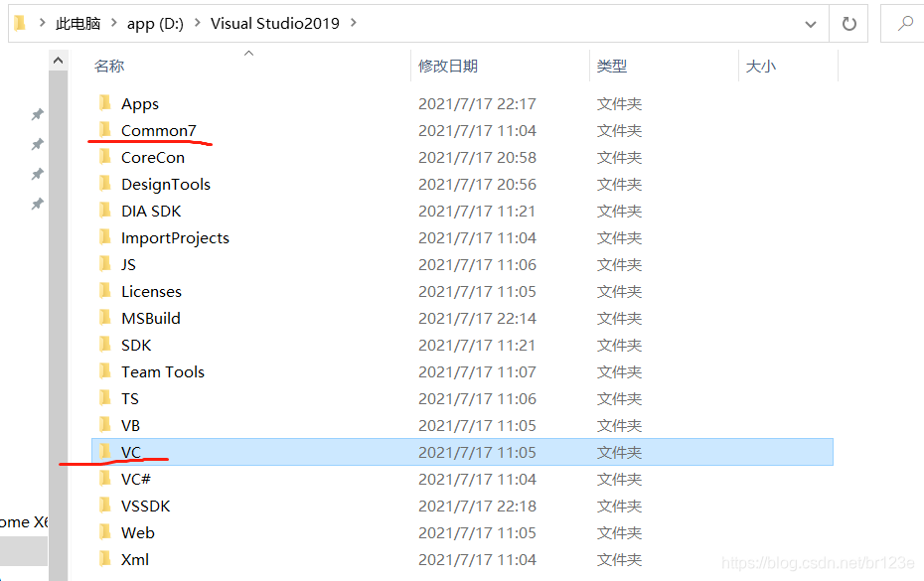Go to app (D:) via breadcrumb path
Screen dimensions: 924x581
154,23
